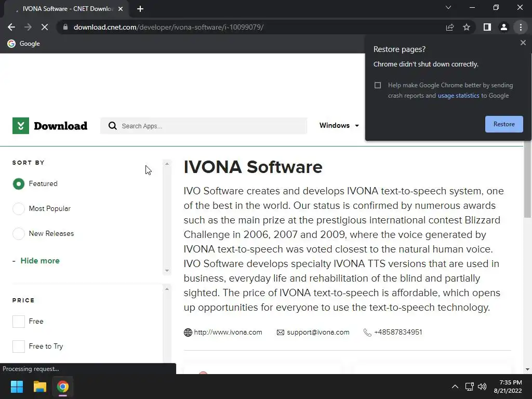The width and height of the screenshot is (532, 399).
Task: Click Price panel scroll-up arrow
Action: coord(167,289)
